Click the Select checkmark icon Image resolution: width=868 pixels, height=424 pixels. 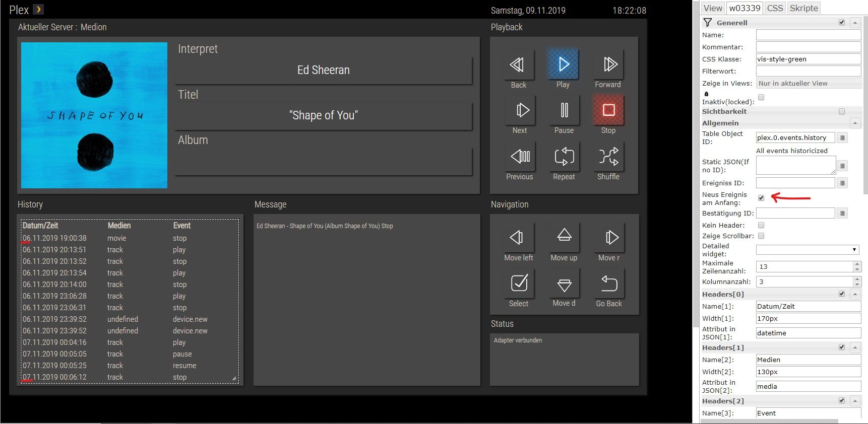point(519,283)
